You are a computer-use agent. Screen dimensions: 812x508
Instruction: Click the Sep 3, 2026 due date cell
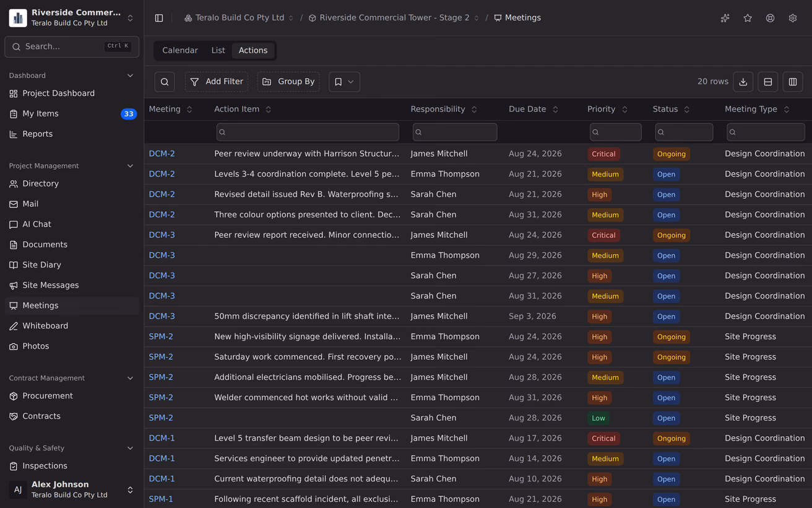[x=532, y=317]
